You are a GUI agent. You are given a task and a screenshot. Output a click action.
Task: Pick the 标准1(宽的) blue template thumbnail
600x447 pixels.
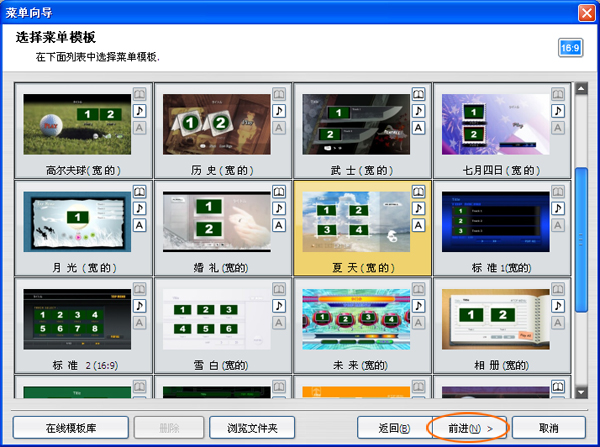click(x=496, y=222)
